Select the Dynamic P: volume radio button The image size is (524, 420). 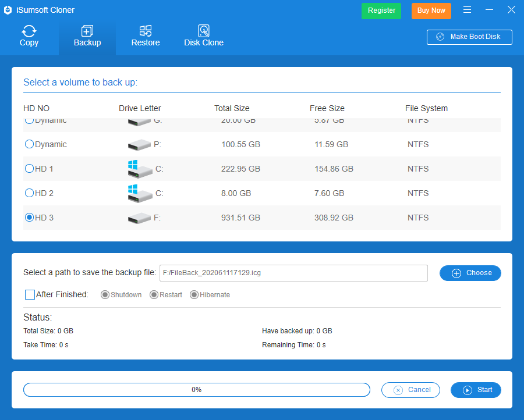coord(29,144)
